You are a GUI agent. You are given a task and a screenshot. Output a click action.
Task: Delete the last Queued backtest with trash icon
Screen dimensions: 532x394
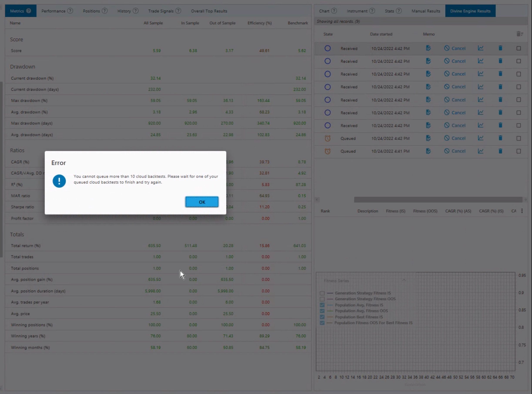tap(500, 151)
